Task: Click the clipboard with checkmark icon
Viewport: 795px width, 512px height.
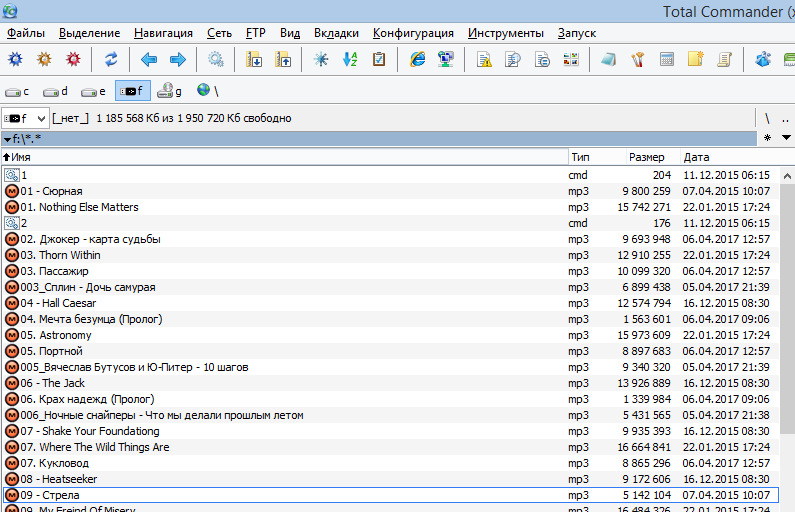Action: 379,59
